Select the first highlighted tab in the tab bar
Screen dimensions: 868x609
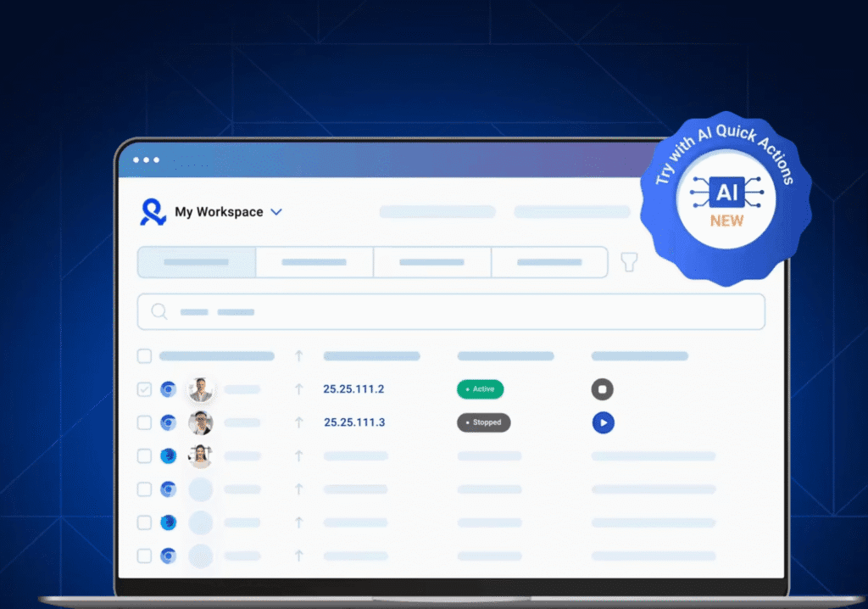[197, 262]
